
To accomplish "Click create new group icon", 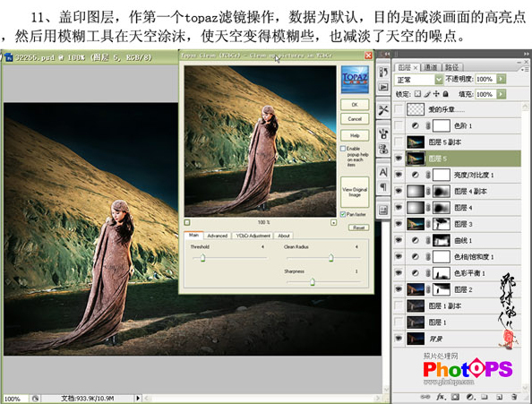I will click(485, 397).
